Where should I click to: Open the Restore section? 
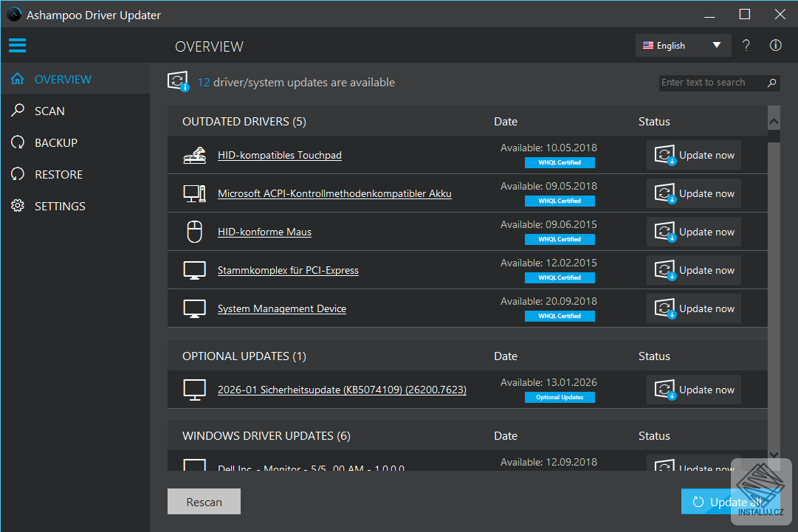coord(75,174)
